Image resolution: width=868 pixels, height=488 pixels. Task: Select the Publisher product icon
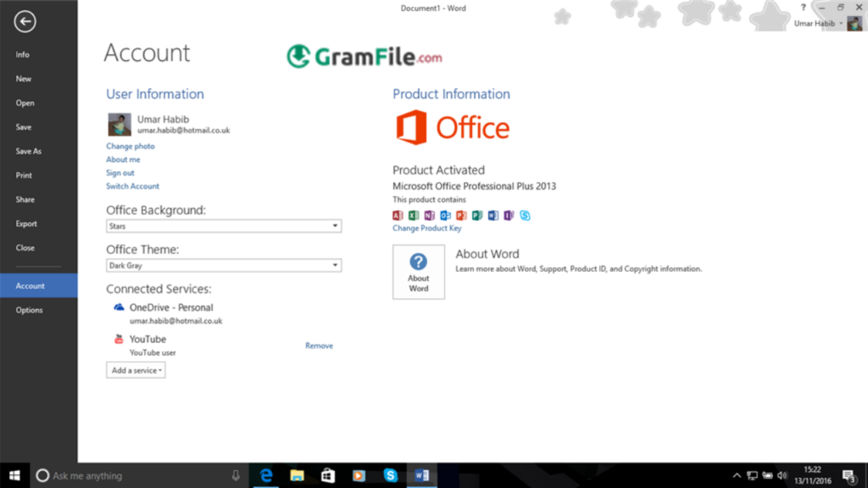click(x=477, y=215)
